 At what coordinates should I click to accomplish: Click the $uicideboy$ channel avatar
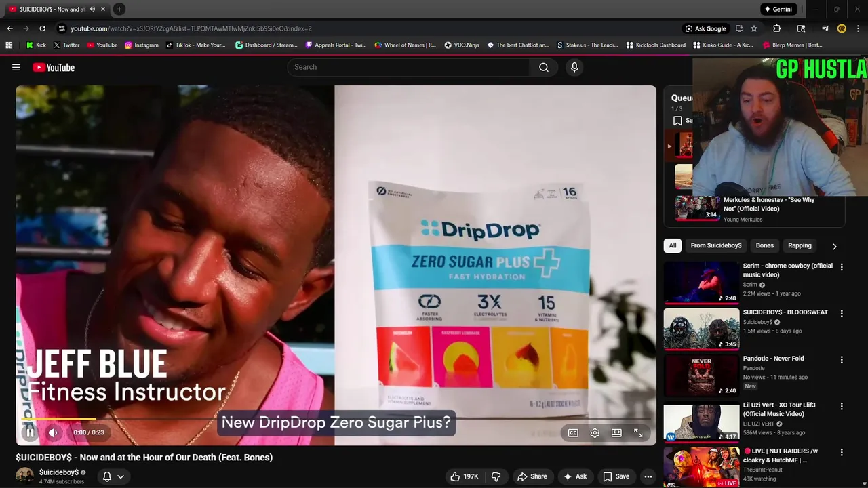click(x=25, y=476)
